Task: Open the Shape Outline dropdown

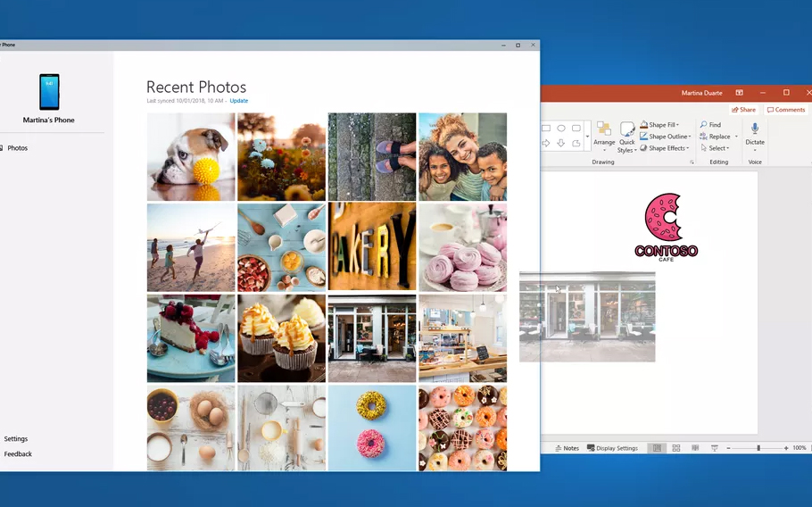Action: click(x=664, y=137)
